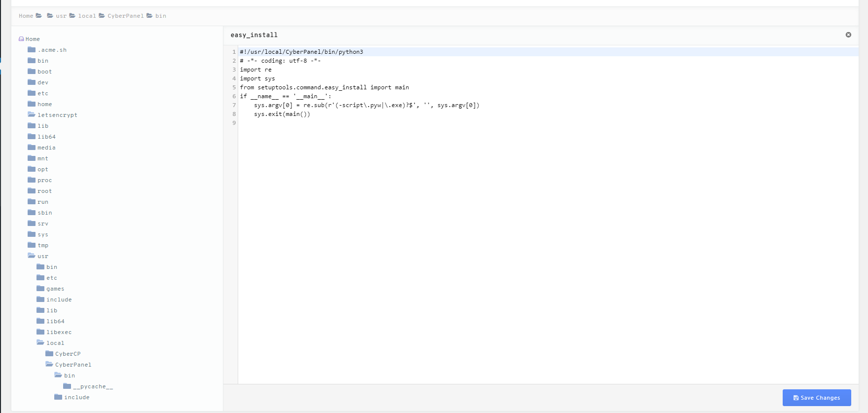The width and height of the screenshot is (868, 413).
Task: Click the opt folder icon
Action: point(32,169)
